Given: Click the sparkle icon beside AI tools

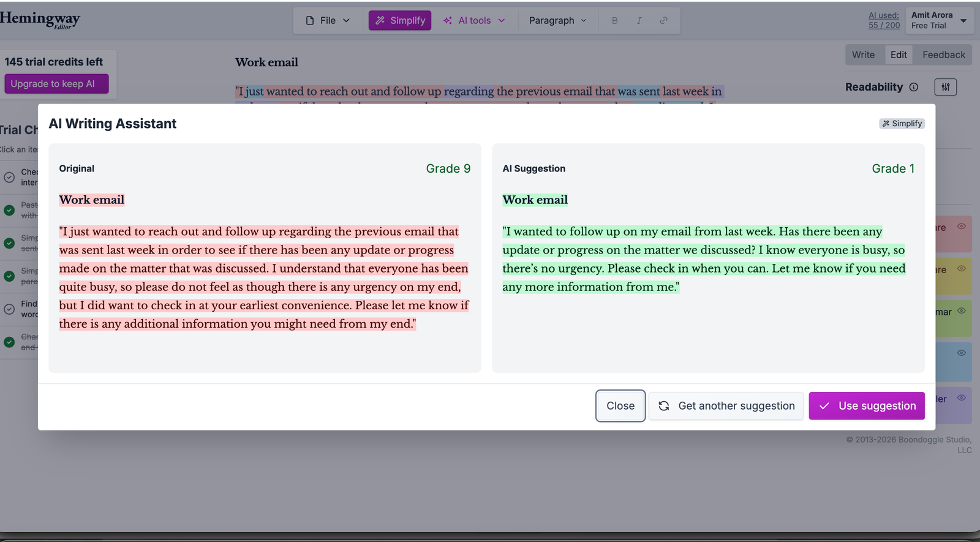Looking at the screenshot, I should tap(448, 20).
